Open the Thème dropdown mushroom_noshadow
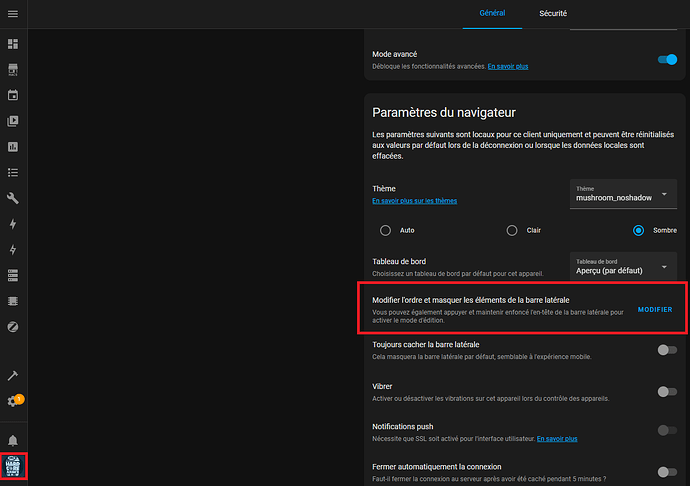 pyautogui.click(x=624, y=192)
